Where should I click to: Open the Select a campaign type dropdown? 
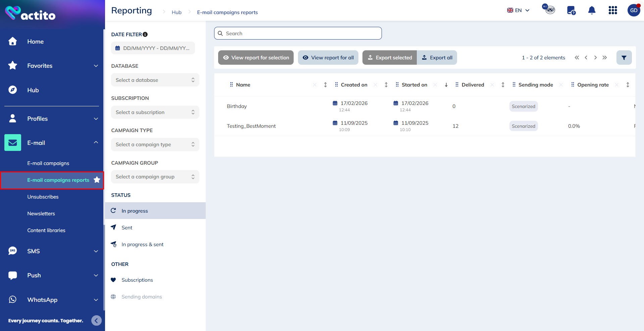pyautogui.click(x=155, y=145)
